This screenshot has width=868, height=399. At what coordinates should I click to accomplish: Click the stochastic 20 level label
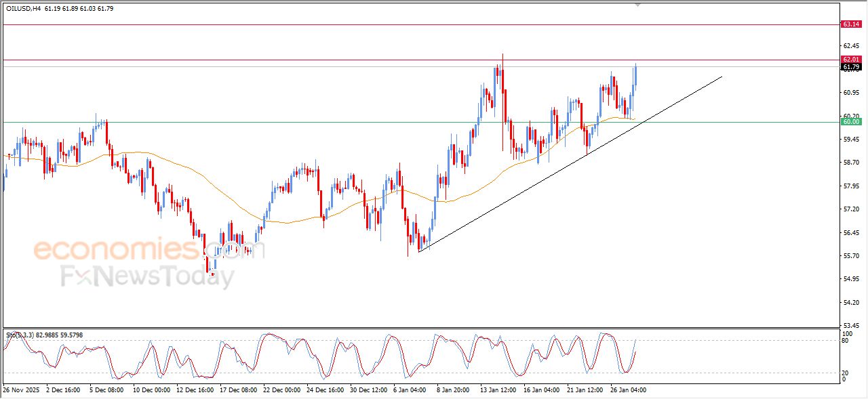[845, 373]
